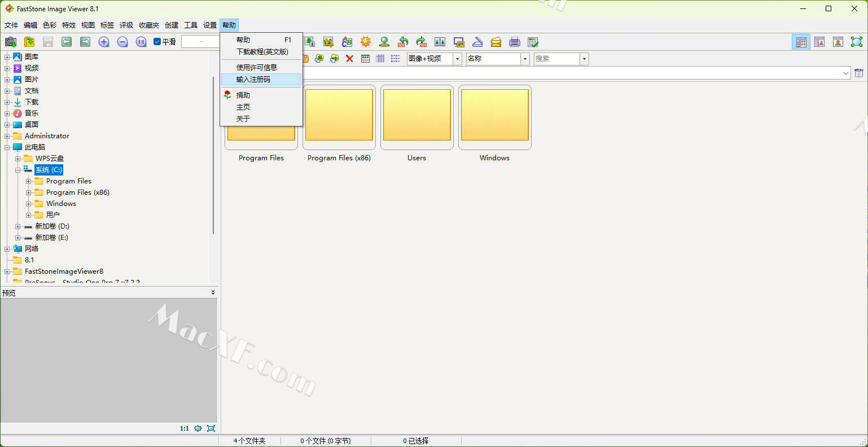Screen dimensions: 868x447
Task: Click compare selected images icon
Action: 440,42
